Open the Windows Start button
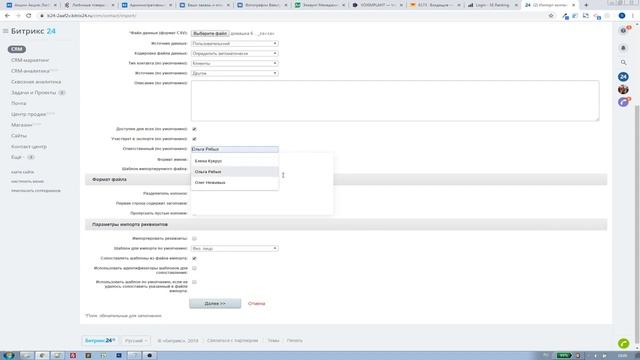The image size is (640, 360). click(x=8, y=356)
